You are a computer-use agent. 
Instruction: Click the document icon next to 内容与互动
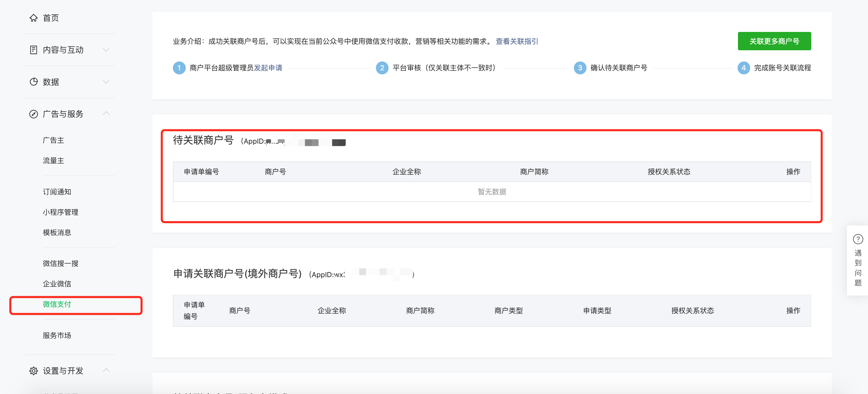[33, 50]
